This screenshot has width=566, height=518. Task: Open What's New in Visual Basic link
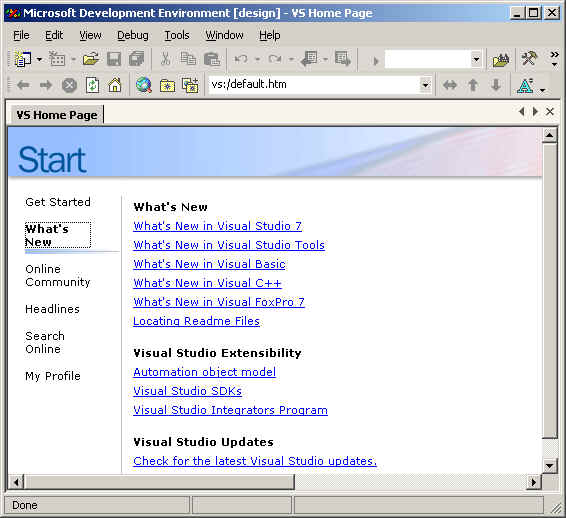(209, 264)
